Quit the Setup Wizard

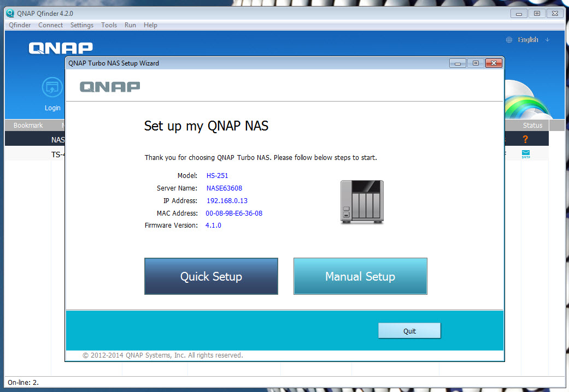pos(409,331)
